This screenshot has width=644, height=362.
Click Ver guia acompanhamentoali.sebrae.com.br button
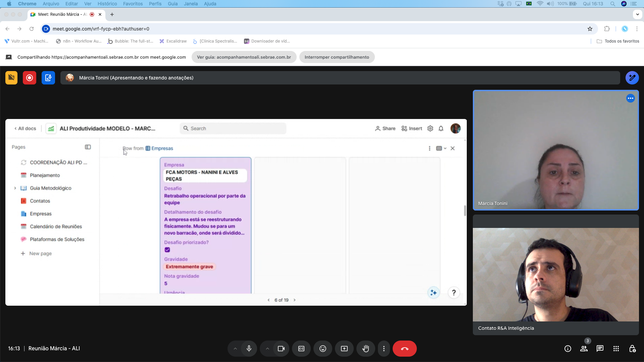(244, 57)
